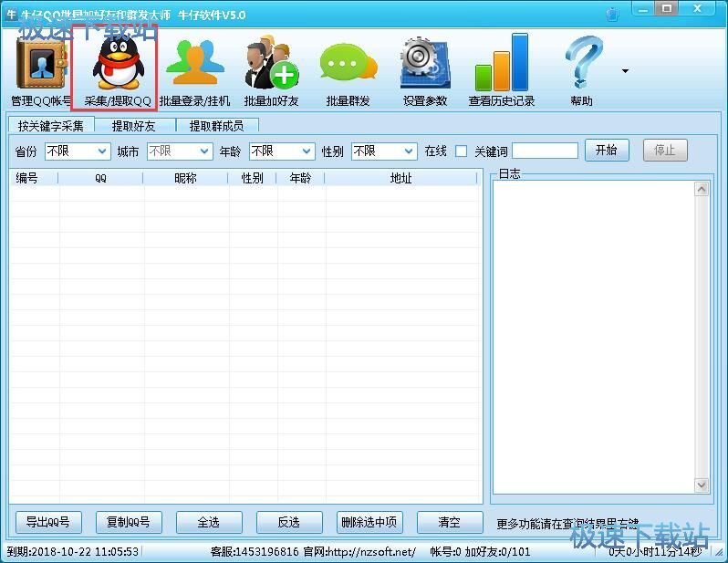Click 加好友:0/101 status entry
Image resolution: width=728 pixels, height=563 pixels.
point(498,552)
